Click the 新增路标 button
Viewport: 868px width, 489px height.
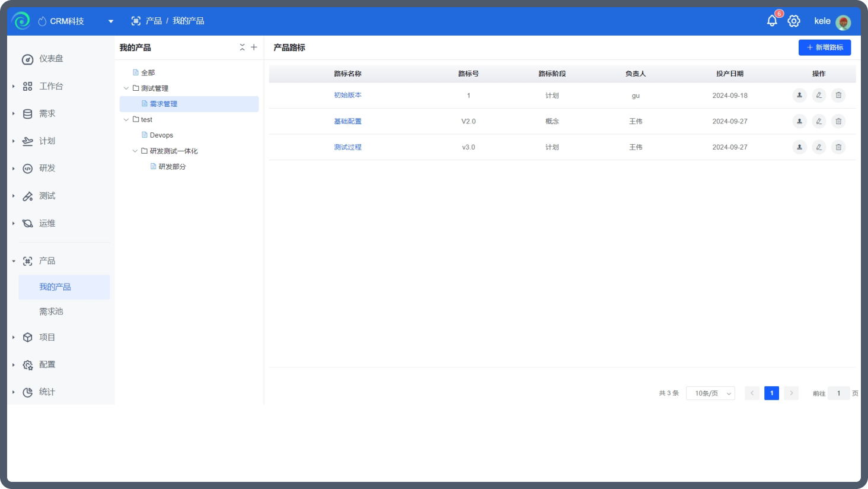click(825, 47)
